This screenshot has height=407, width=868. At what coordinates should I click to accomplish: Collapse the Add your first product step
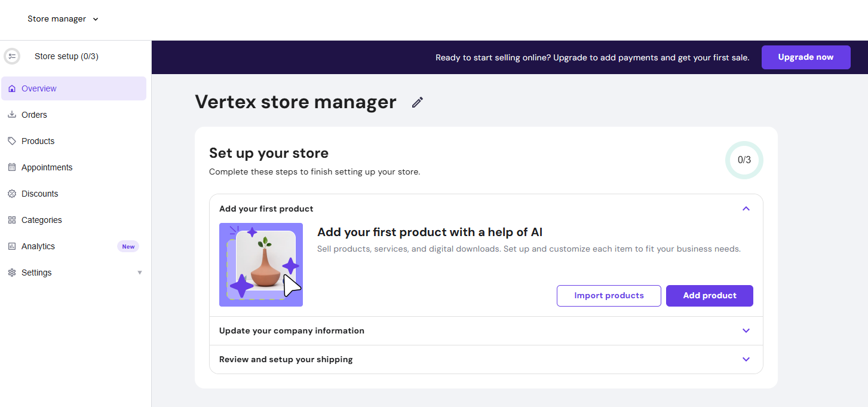click(746, 209)
